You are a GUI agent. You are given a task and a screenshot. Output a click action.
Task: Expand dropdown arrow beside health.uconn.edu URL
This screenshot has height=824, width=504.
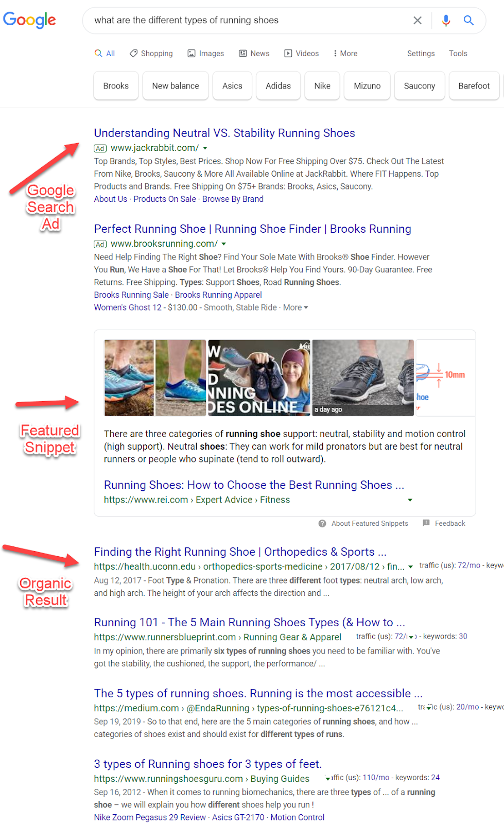410,567
